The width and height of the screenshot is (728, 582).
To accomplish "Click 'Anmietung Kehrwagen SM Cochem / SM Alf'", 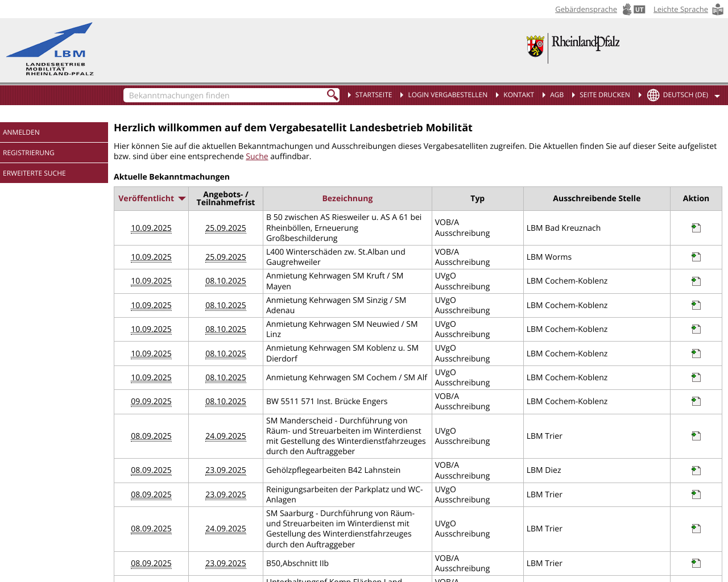I will coord(346,377).
